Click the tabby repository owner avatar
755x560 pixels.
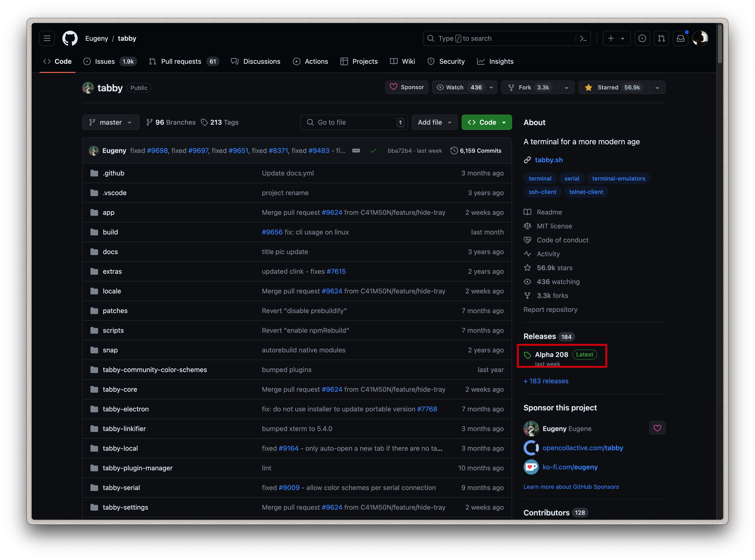88,88
